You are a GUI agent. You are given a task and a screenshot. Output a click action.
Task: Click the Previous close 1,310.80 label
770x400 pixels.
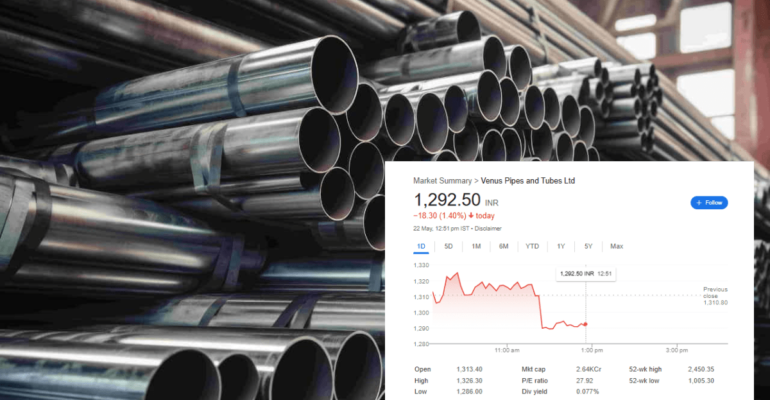point(715,296)
